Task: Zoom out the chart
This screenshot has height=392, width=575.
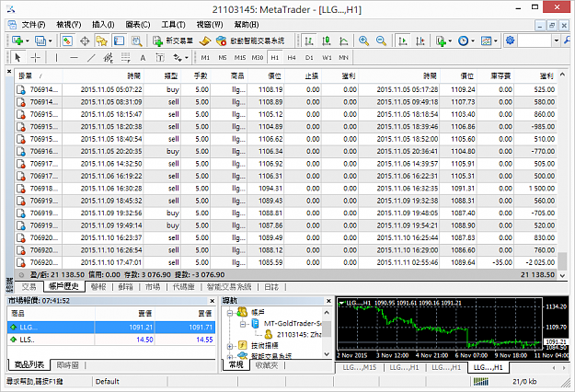Action: [x=382, y=40]
